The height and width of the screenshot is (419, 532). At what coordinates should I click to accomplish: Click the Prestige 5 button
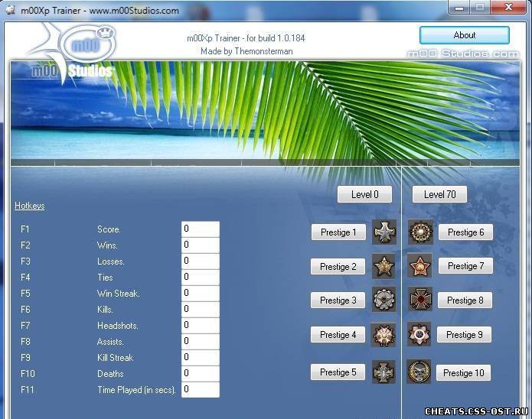pos(338,372)
